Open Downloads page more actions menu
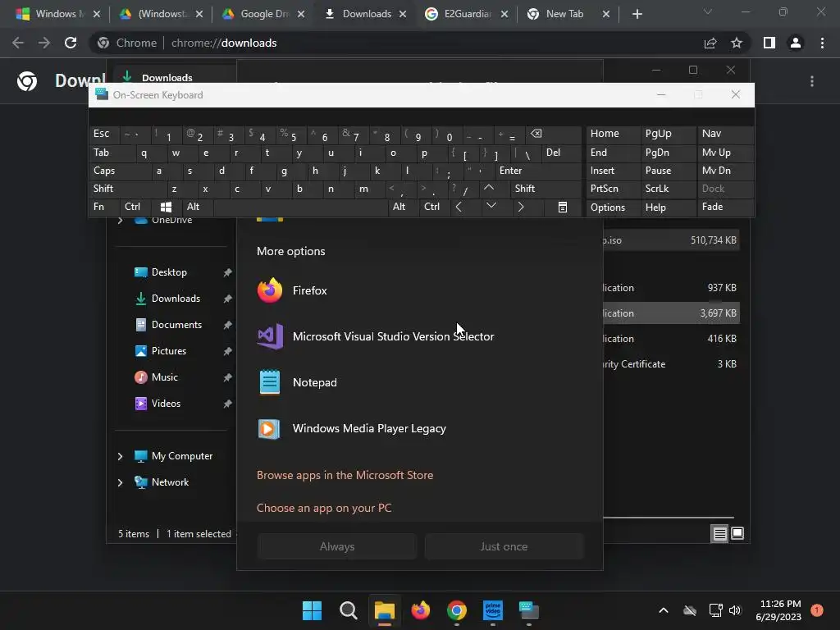840x630 pixels. click(812, 81)
